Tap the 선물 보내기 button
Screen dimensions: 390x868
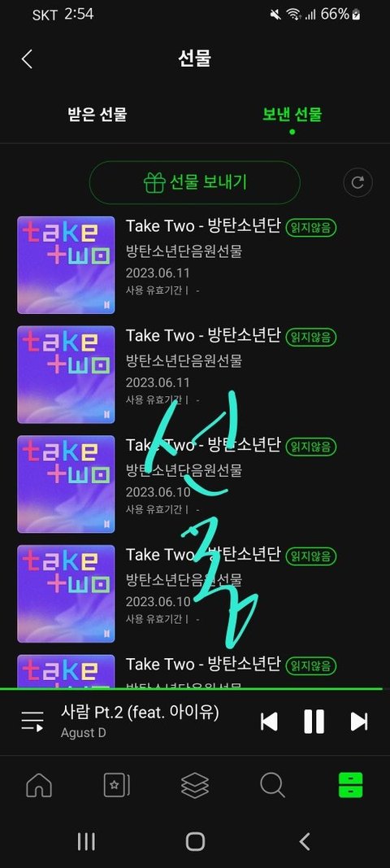195,182
